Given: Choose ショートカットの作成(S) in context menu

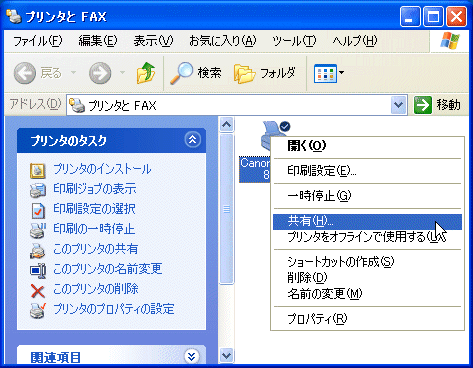Looking at the screenshot, I should coord(367,262).
